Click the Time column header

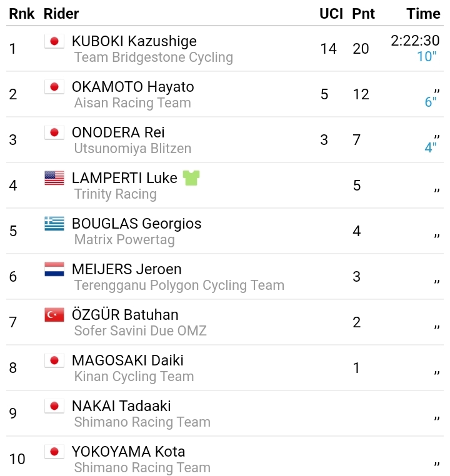423,13
